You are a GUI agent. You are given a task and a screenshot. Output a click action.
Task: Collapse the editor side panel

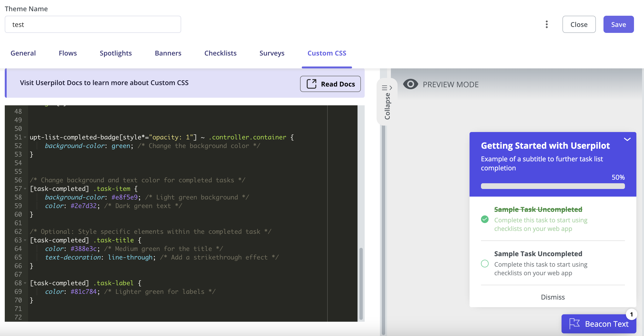point(387,102)
